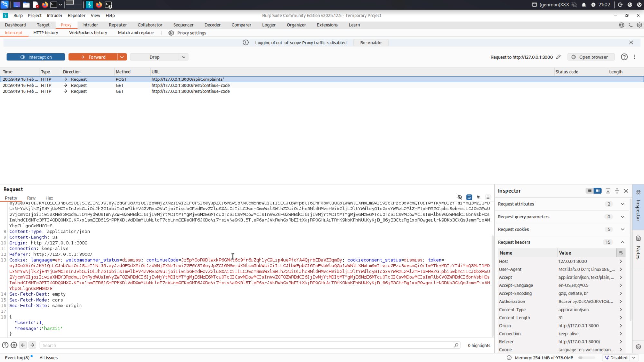This screenshot has width=644, height=362.
Task: Open Inspector settings gear at bottom right
Action: coord(638,347)
